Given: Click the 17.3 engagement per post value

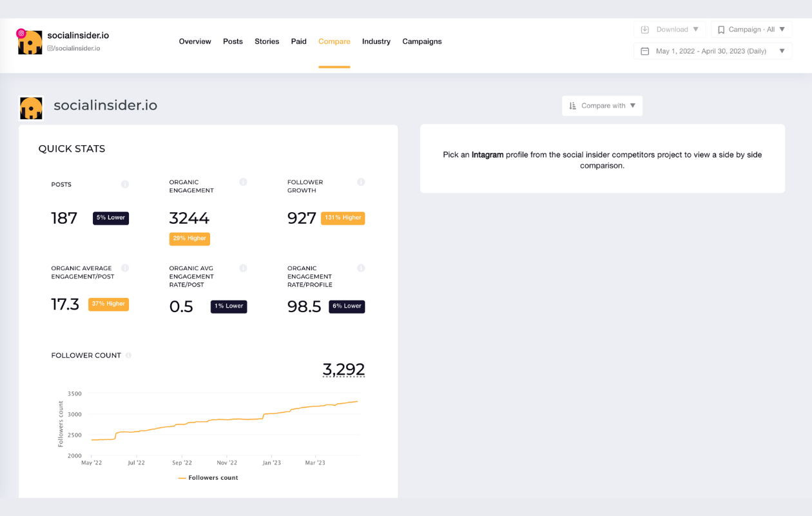Looking at the screenshot, I should pos(65,304).
